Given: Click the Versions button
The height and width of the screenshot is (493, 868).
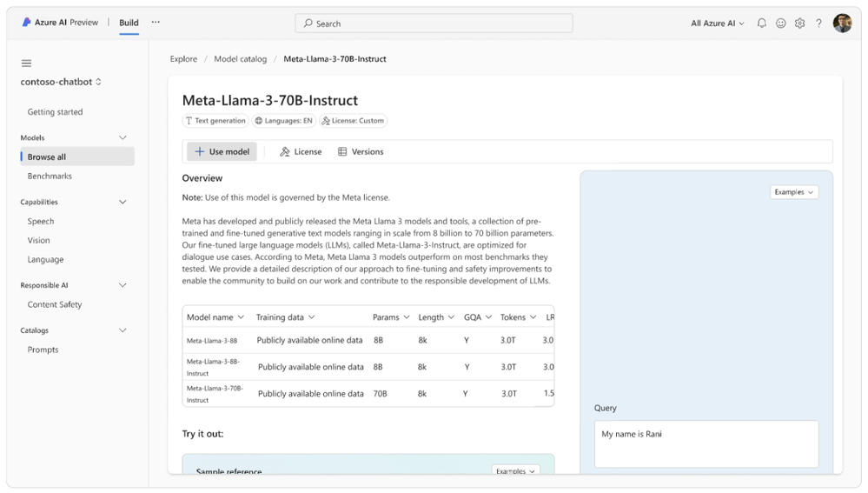Looking at the screenshot, I should tap(361, 152).
